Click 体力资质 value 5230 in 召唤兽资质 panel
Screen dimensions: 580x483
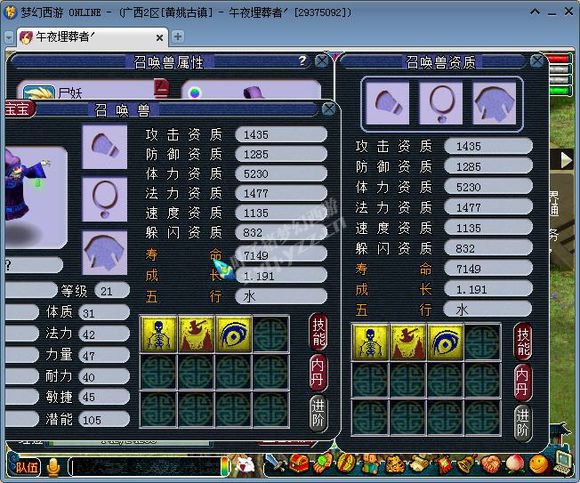click(x=488, y=187)
